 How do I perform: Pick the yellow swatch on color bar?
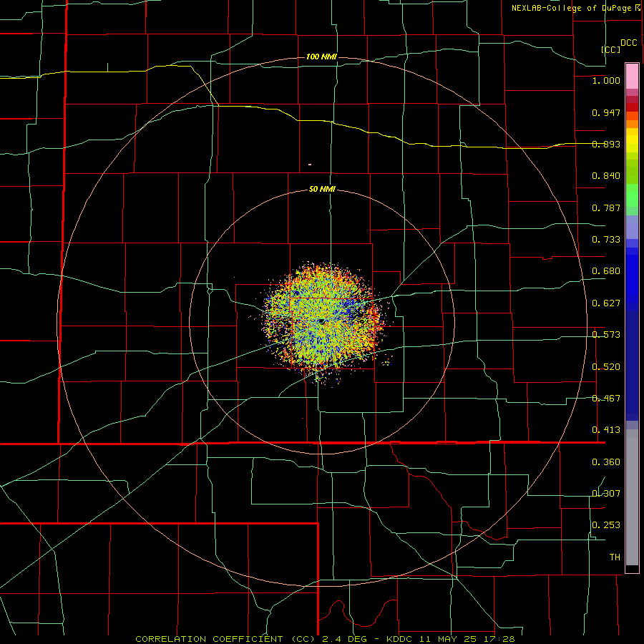(632, 140)
